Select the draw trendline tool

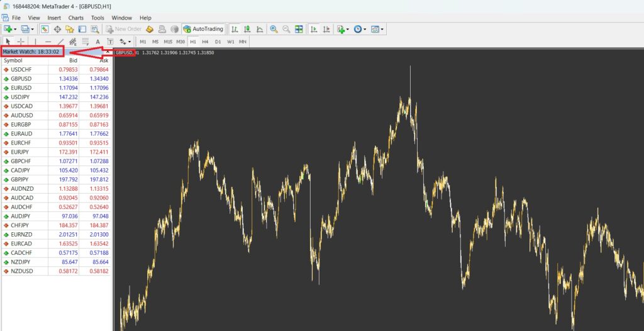tap(61, 42)
